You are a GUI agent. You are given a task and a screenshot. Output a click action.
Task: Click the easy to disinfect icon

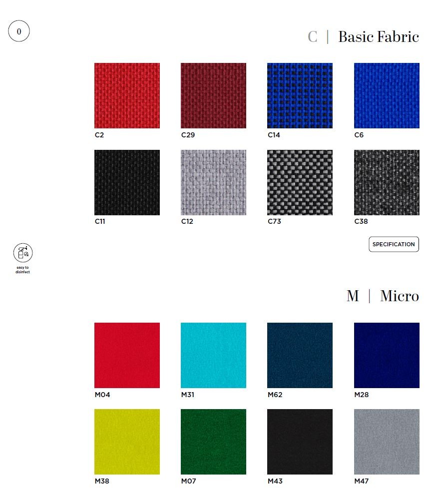23,252
